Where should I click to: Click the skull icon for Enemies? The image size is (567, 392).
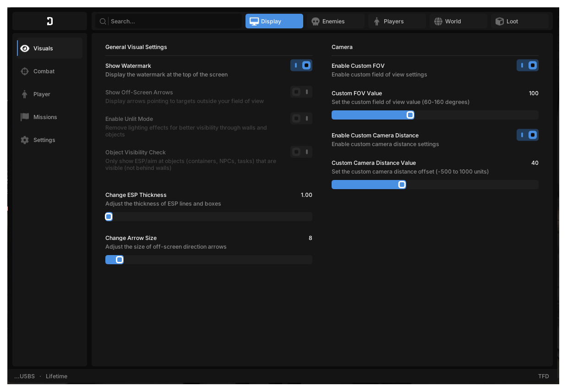316,22
